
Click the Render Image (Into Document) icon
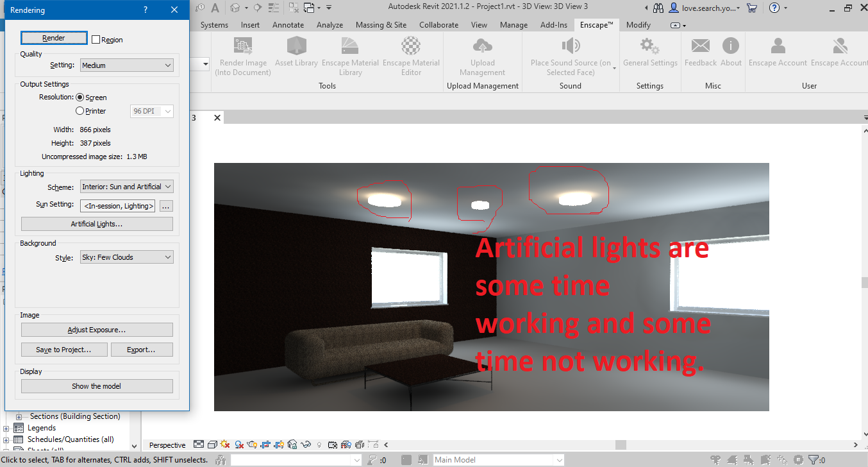[243, 46]
